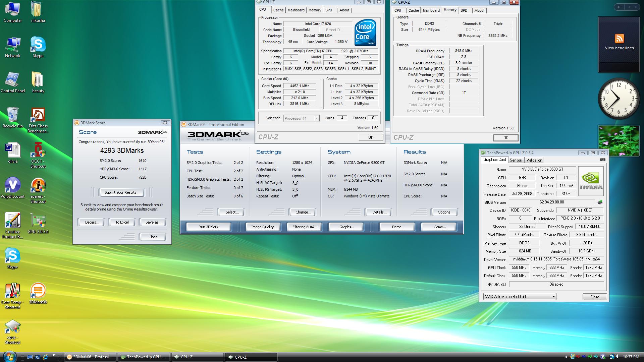Launch the cpuz shortcut icon
The image size is (644, 362).
(x=12, y=331)
